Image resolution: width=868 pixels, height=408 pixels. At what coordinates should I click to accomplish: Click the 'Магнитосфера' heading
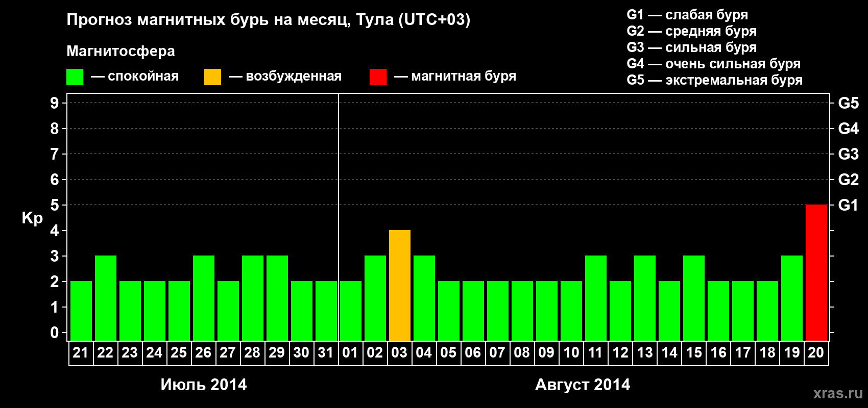click(x=120, y=51)
